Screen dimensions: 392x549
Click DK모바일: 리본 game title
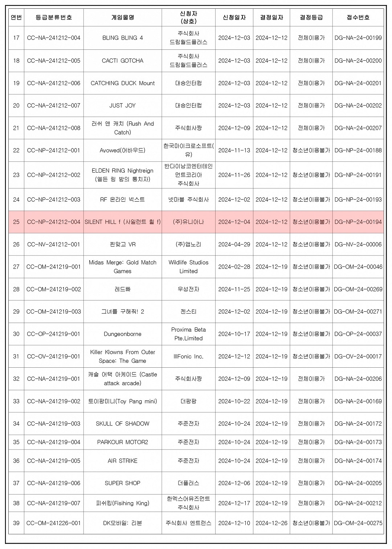click(123, 523)
